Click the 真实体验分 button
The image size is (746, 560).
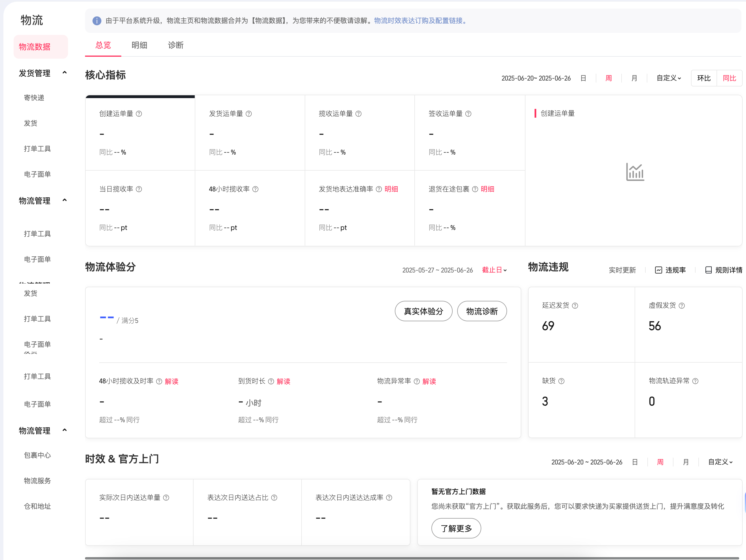pos(423,311)
